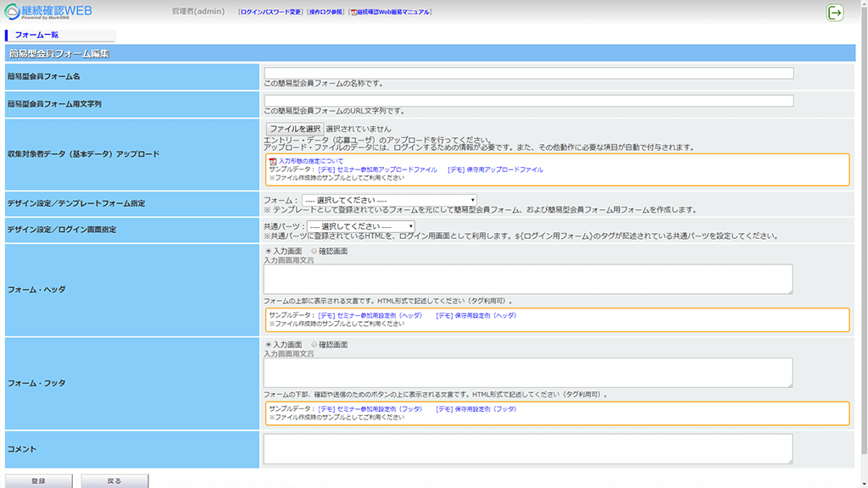The height and width of the screenshot is (488, 868).
Task: Select 入力画面 radio in フォーム・フッタ
Action: coord(269,345)
